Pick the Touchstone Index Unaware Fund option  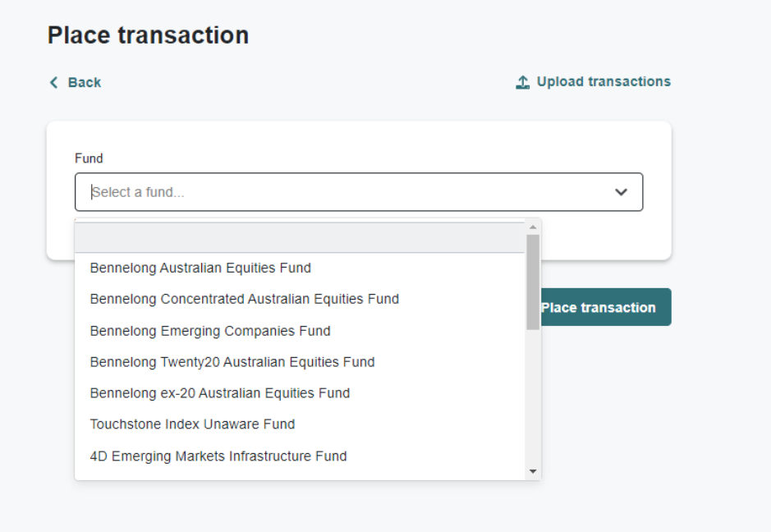click(192, 424)
